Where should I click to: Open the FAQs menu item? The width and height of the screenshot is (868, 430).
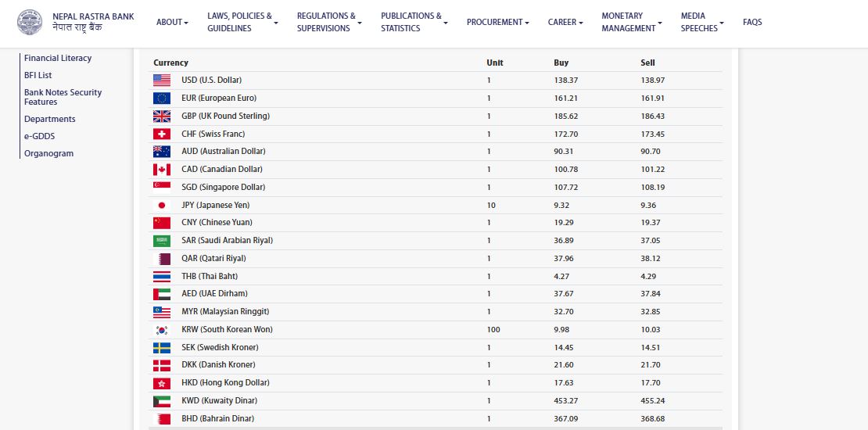pyautogui.click(x=752, y=22)
